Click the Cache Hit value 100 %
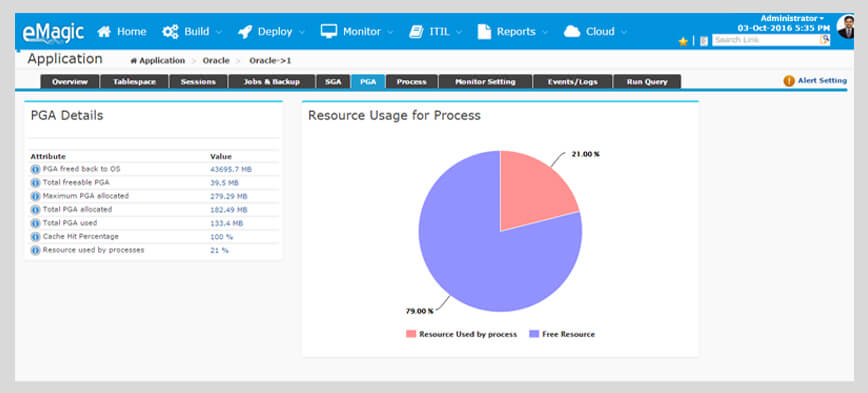This screenshot has height=393, width=868. tap(221, 237)
